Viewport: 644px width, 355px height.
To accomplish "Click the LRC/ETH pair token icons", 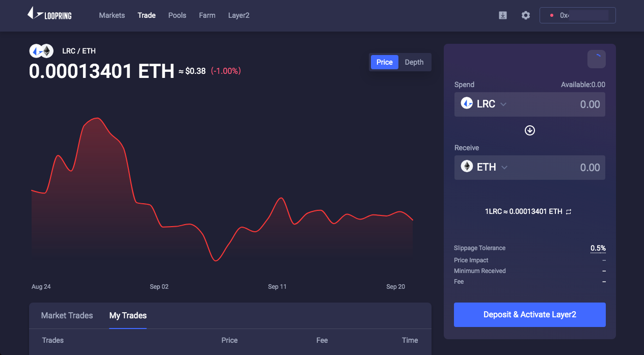I will (x=41, y=51).
